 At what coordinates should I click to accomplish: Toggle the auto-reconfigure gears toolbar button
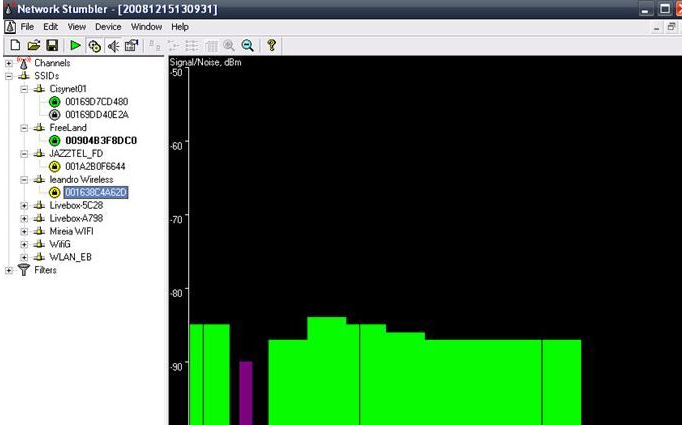coord(94,45)
